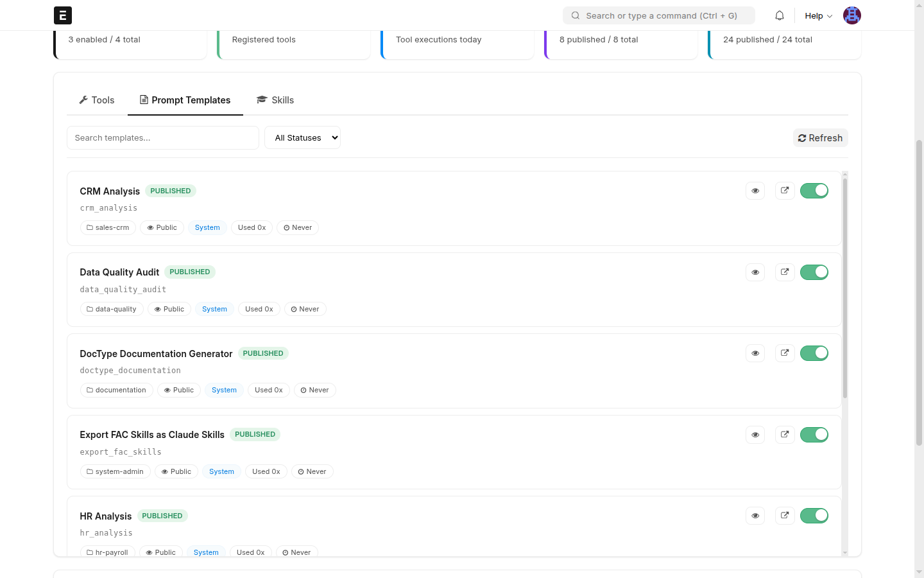This screenshot has width=924, height=578.
Task: Turn off Export FAC Skills toggle
Action: click(814, 435)
